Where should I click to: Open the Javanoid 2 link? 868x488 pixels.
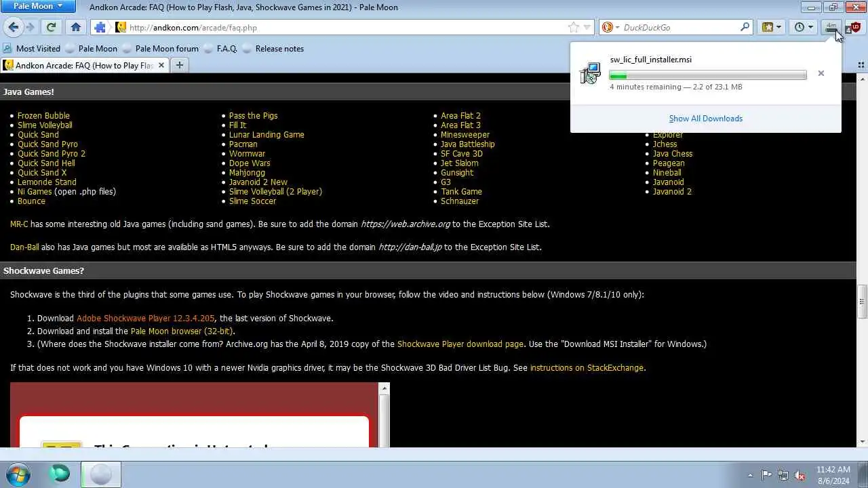pos(672,192)
